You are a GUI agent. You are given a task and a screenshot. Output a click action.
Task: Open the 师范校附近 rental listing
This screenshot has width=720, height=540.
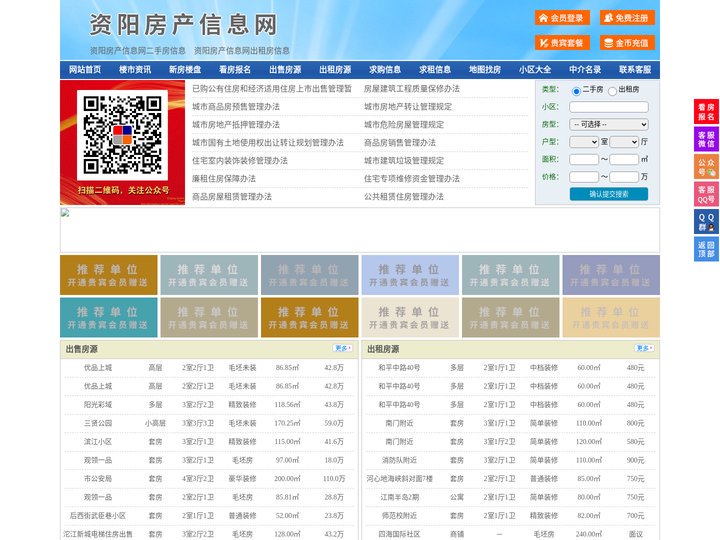pyautogui.click(x=399, y=516)
